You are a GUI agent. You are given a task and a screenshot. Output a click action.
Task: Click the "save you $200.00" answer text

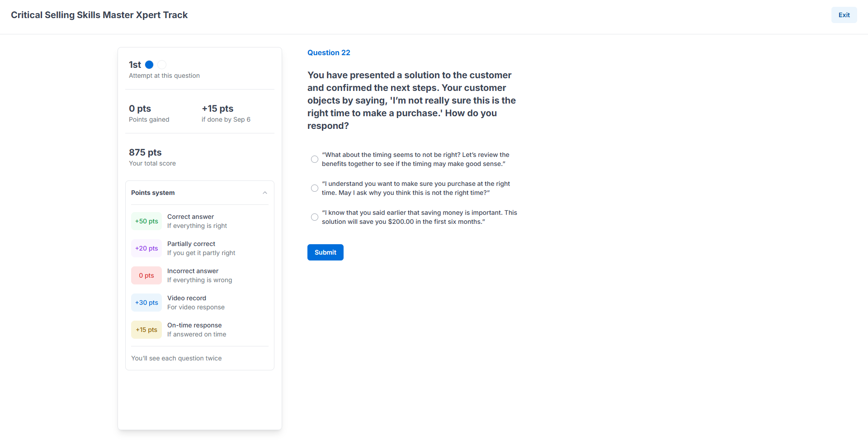pos(403,222)
